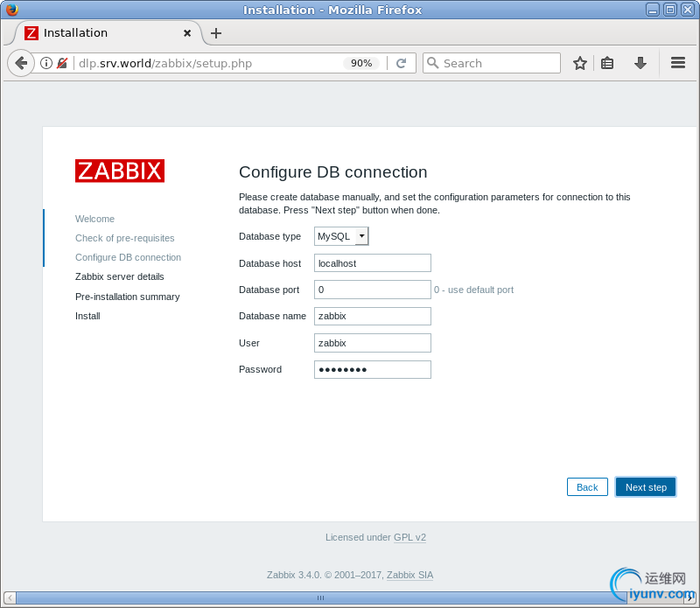Click the Password input field
The image size is (700, 608).
pyautogui.click(x=373, y=370)
